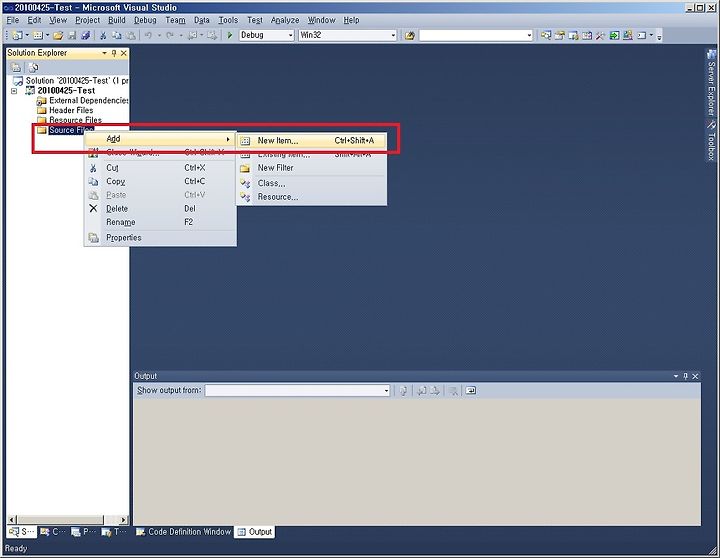Click the Extension Manager icon in toolbar
The image size is (720, 558).
click(x=628, y=35)
